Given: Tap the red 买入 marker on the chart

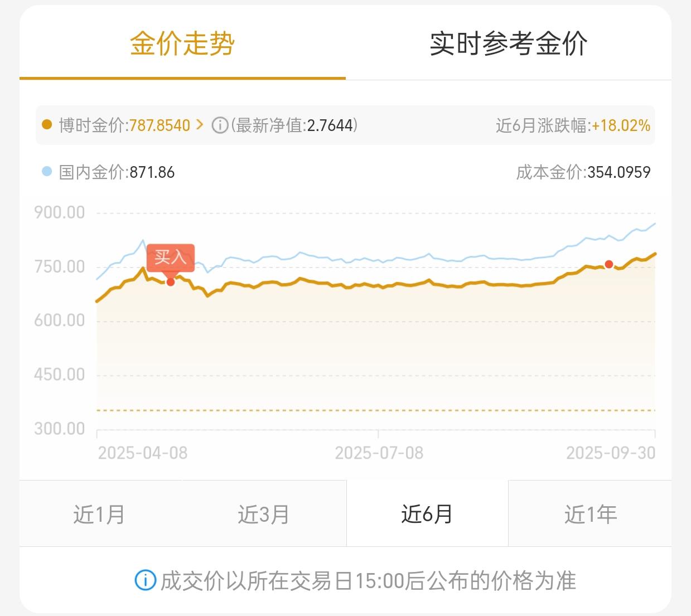Looking at the screenshot, I should click(x=170, y=258).
